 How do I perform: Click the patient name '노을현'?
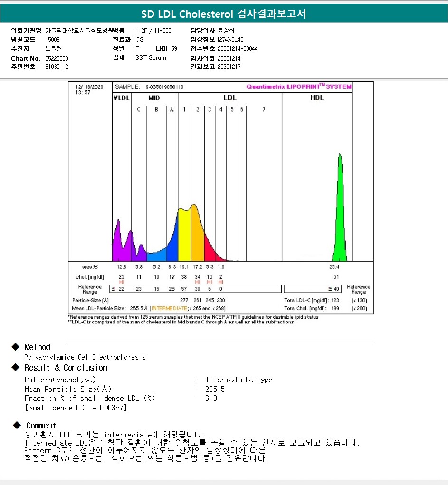[54, 48]
